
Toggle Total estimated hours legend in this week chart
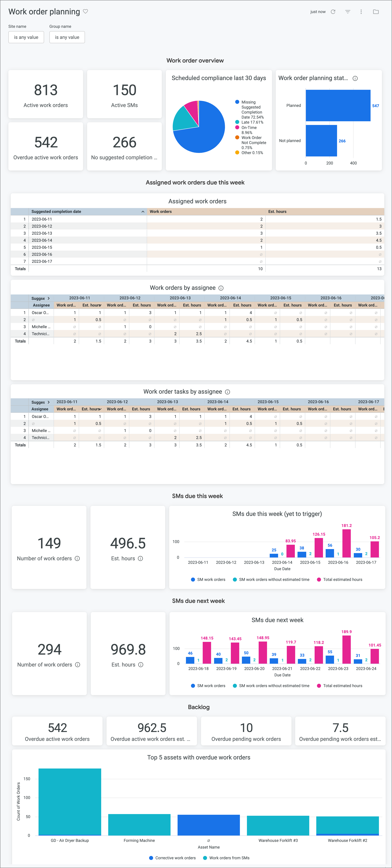click(x=339, y=580)
